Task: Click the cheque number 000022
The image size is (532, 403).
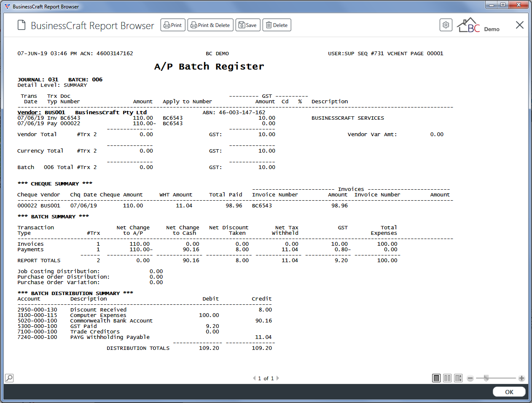Action: tap(27, 206)
